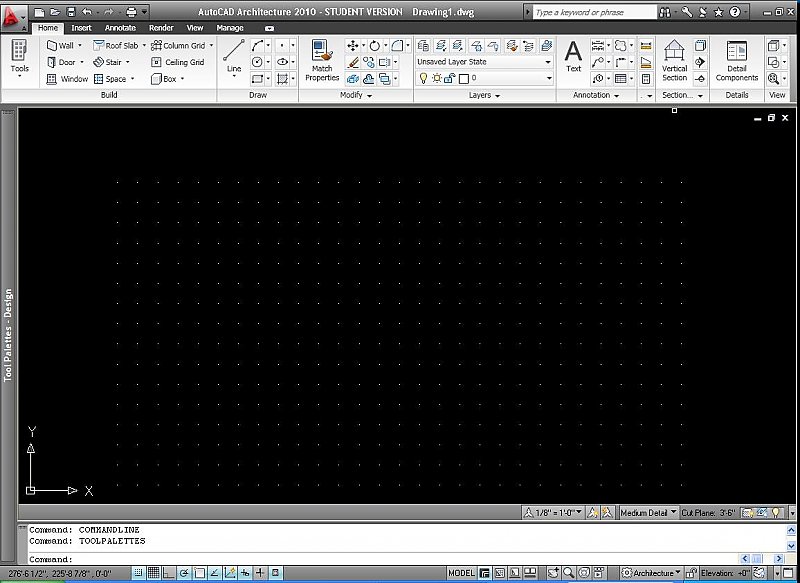This screenshot has height=583, width=800.
Task: Click the Favorites star icon
Action: point(718,12)
